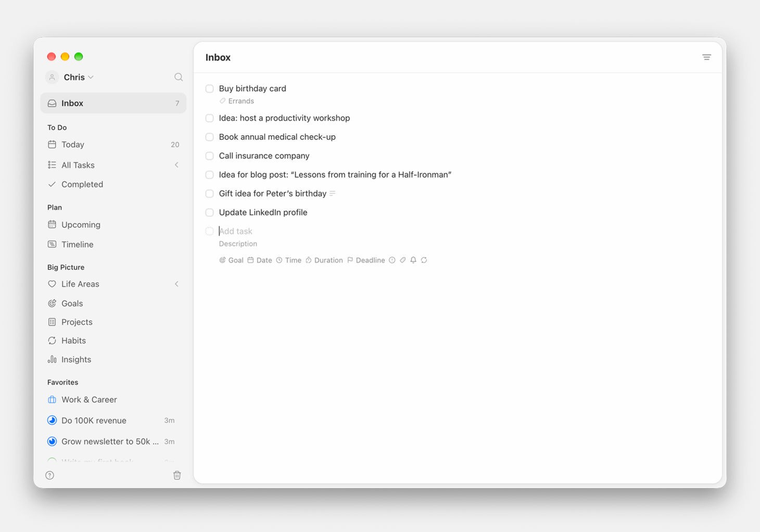
Task: Switch to the Upcoming view
Action: point(113,225)
